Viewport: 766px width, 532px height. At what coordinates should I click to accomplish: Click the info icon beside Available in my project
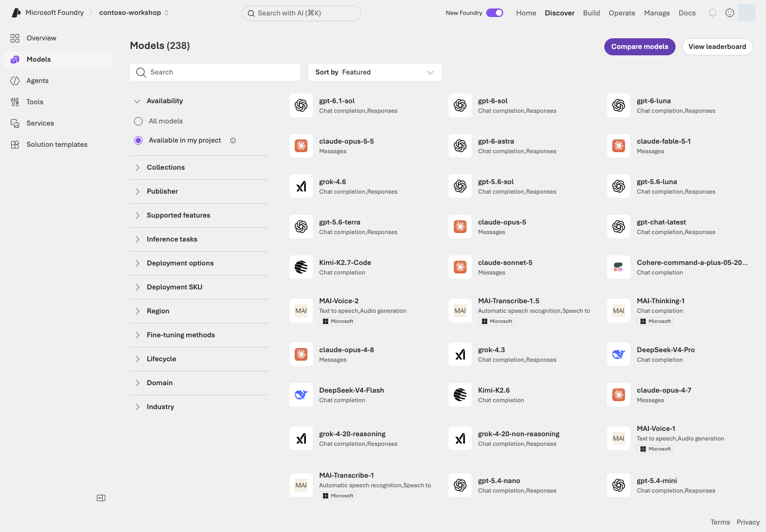[233, 140]
